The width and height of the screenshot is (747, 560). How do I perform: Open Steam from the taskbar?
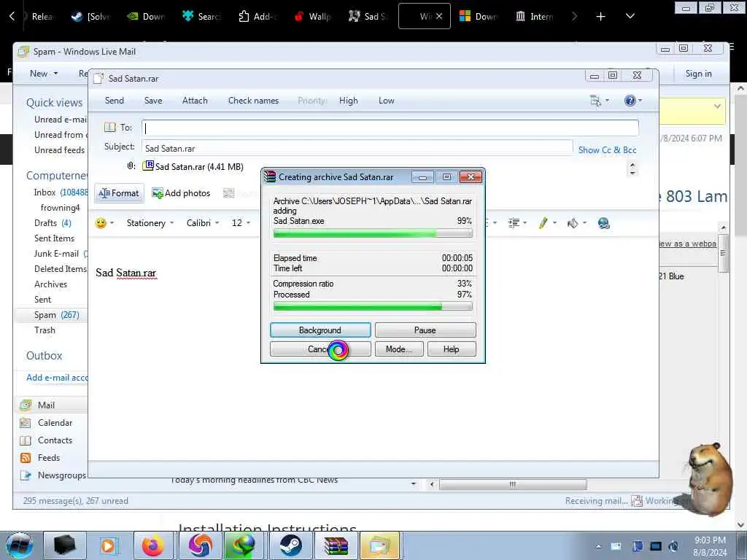click(290, 545)
